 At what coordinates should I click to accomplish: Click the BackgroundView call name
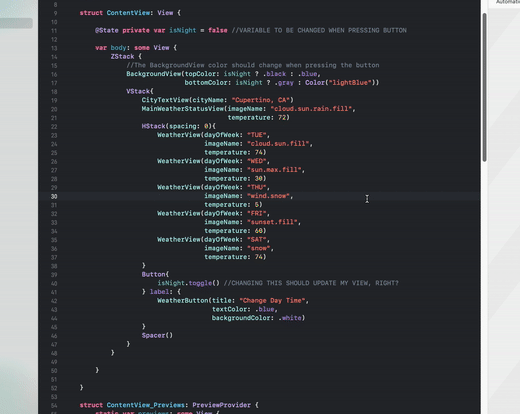coord(154,74)
